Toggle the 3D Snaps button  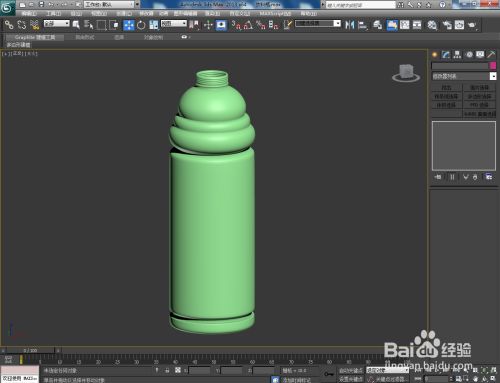coord(236,25)
